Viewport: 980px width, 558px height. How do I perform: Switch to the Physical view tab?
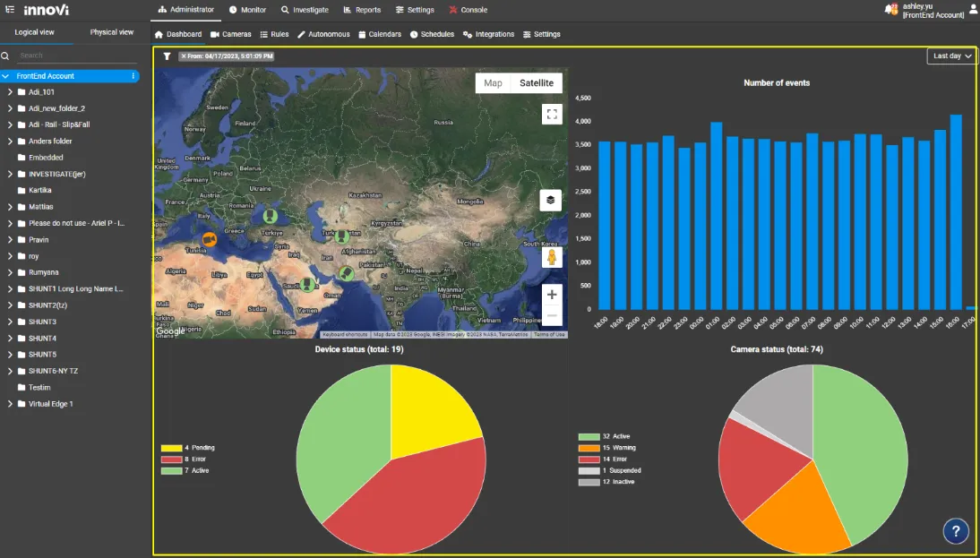pos(112,32)
